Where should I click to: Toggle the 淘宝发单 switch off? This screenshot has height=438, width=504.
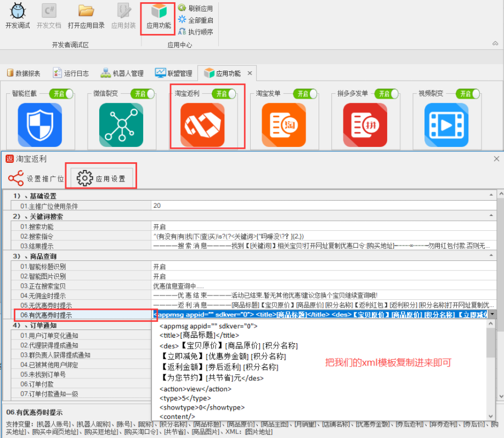pos(305,94)
